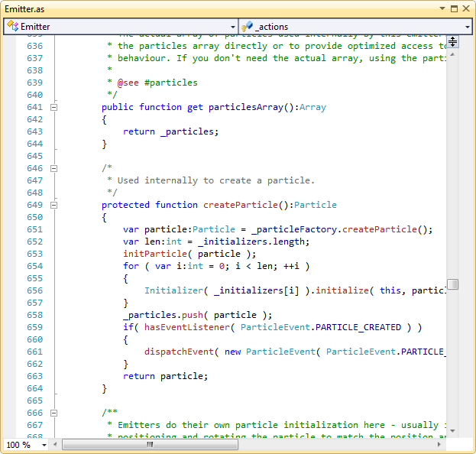Click 'new' keyword on line 661
This screenshot has width=476, height=454.
click(232, 352)
